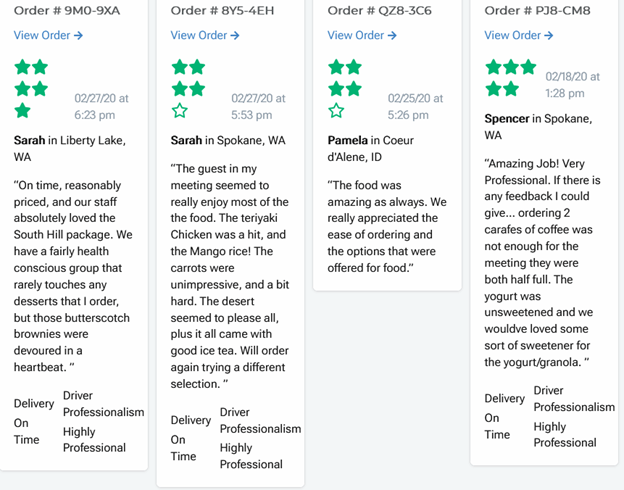This screenshot has height=490, width=624.
Task: Click the third top-row star in Spencer's review
Action: pos(528,67)
